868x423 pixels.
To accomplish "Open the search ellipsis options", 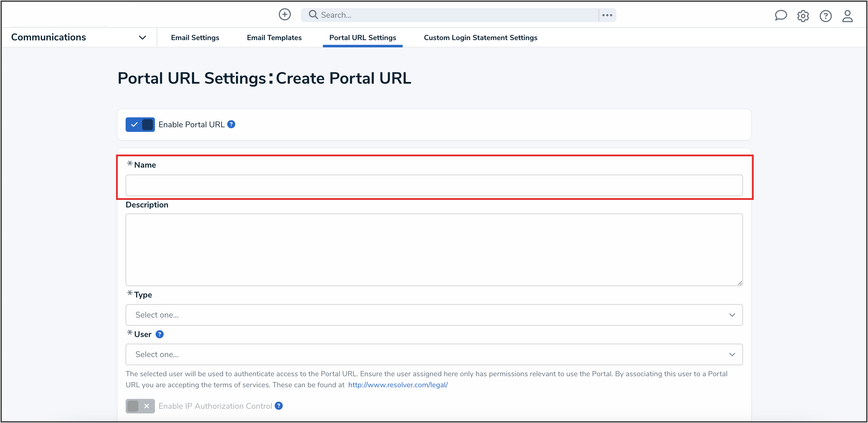I will tap(607, 15).
